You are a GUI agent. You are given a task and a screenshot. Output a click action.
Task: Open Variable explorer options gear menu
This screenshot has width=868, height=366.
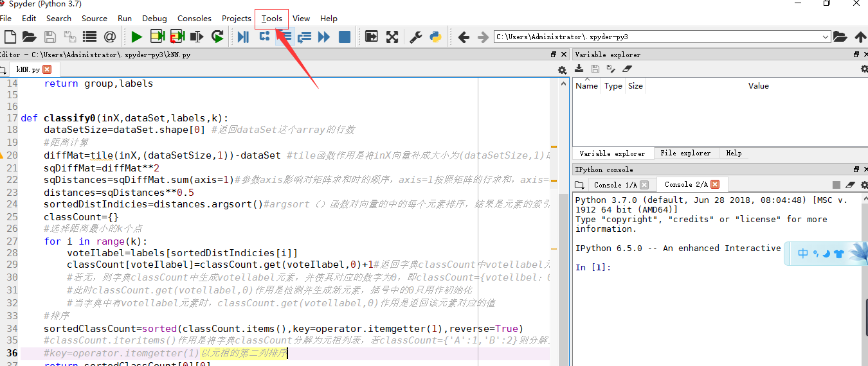point(865,69)
